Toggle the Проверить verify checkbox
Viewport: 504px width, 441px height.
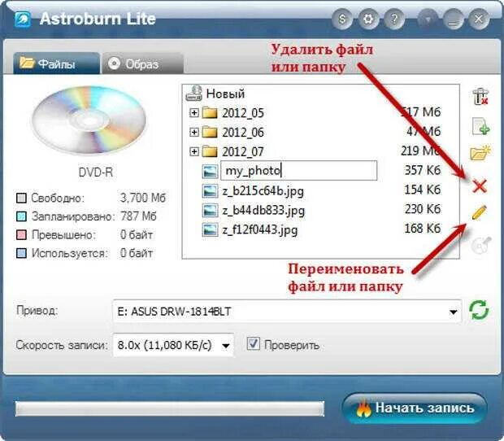tap(254, 343)
